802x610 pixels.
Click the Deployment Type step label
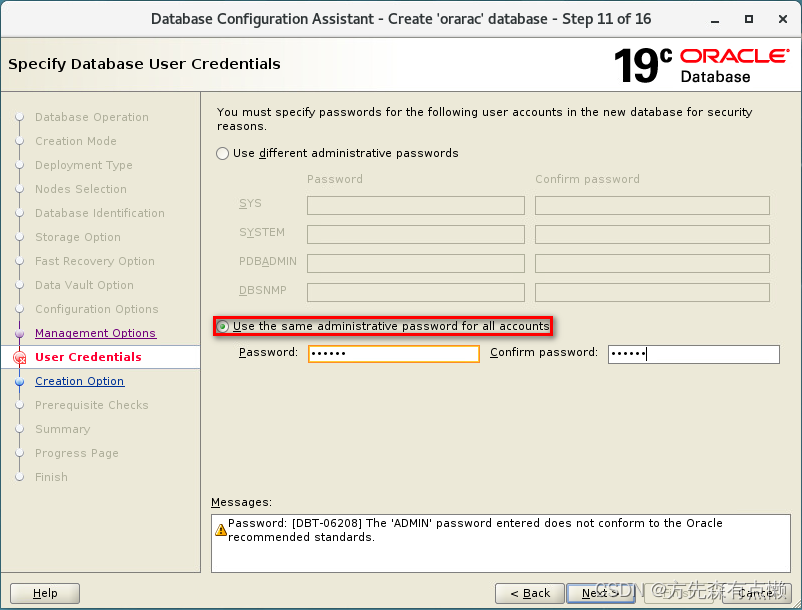[x=83, y=165]
